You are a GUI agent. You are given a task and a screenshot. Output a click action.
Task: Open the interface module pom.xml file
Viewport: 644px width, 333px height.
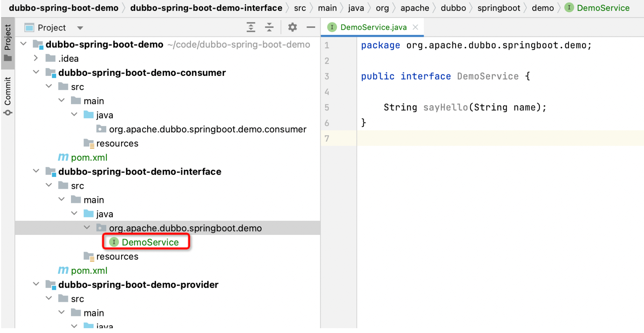(89, 271)
